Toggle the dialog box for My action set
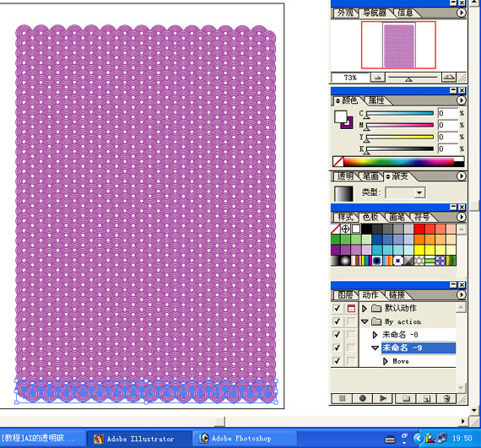Screen dimensions: 481x448 pos(351,321)
